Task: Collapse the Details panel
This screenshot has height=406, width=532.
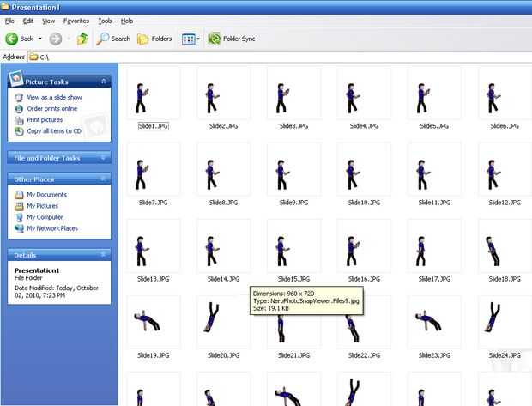Action: pyautogui.click(x=104, y=255)
